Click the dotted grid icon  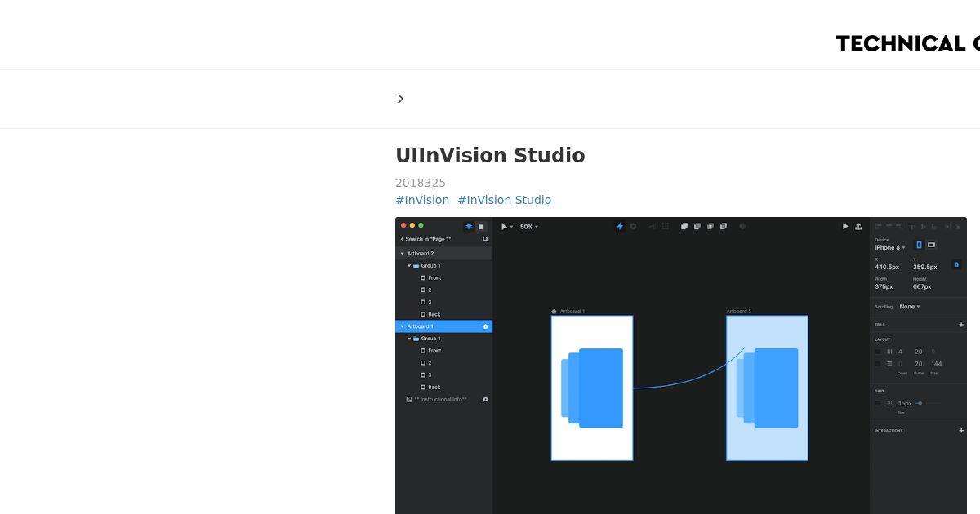(889, 403)
